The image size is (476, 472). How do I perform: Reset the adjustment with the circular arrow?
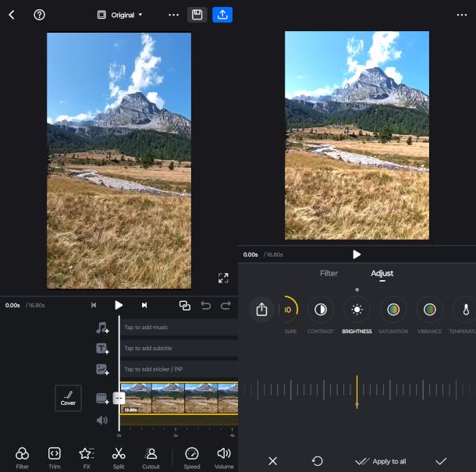318,461
